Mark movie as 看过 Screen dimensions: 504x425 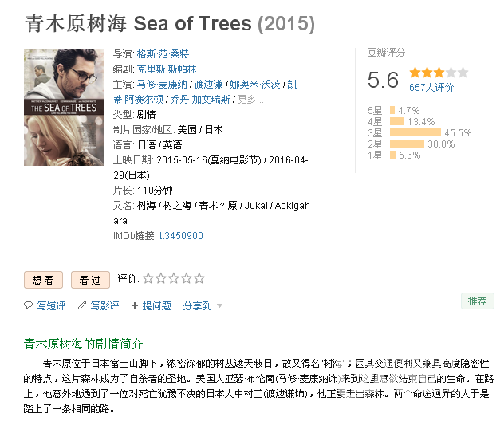point(90,280)
